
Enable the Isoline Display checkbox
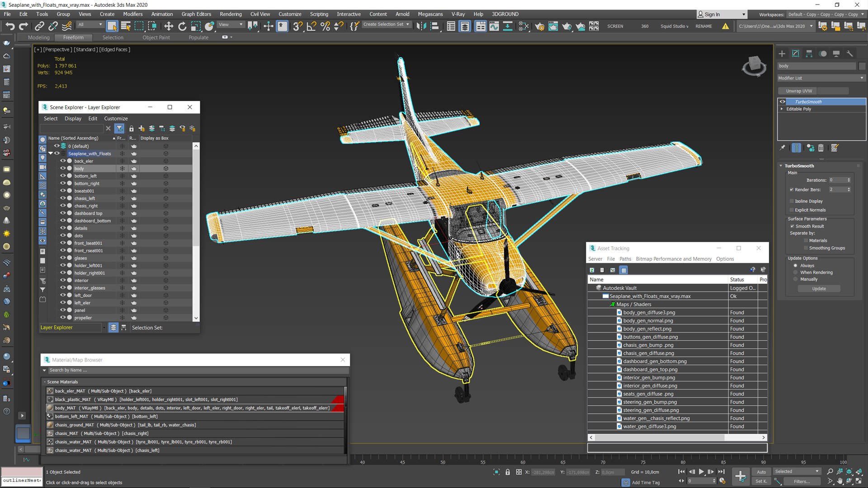[792, 201]
